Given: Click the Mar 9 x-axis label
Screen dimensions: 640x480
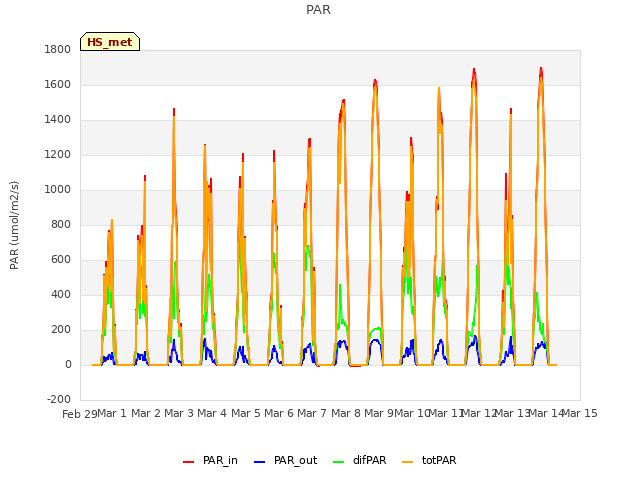Looking at the screenshot, I should tap(379, 413).
